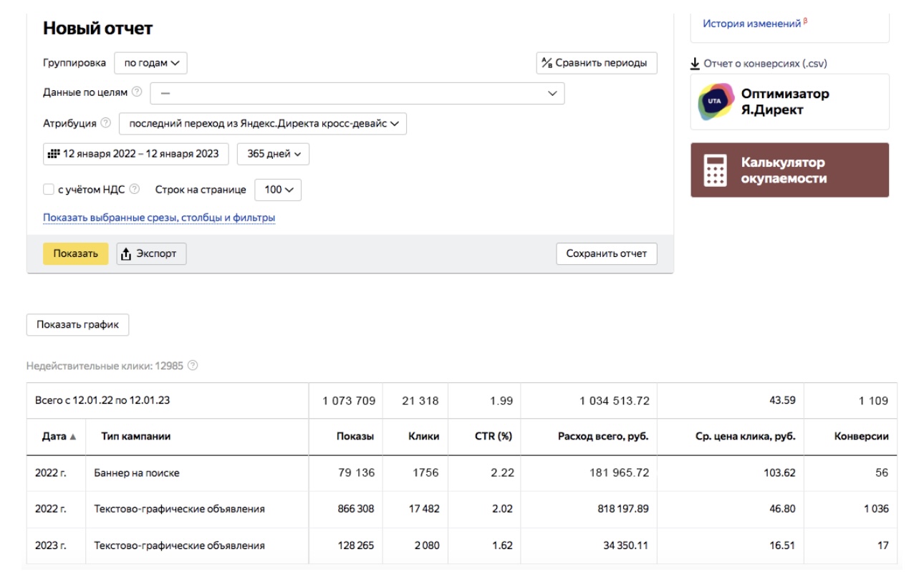Click the Калькулятор окупаемости calculator icon
Image resolution: width=924 pixels, height=572 pixels.
coord(715,170)
